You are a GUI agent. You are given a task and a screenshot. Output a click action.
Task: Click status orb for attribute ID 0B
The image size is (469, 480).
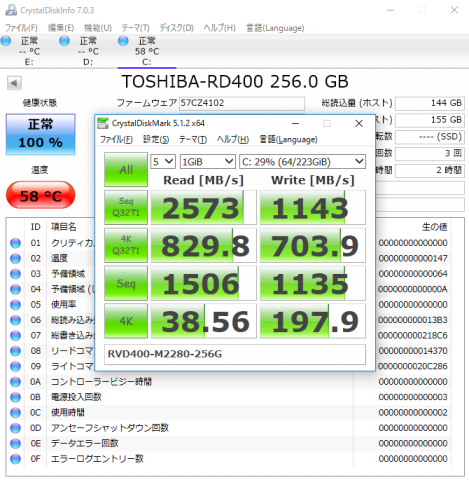(15, 397)
